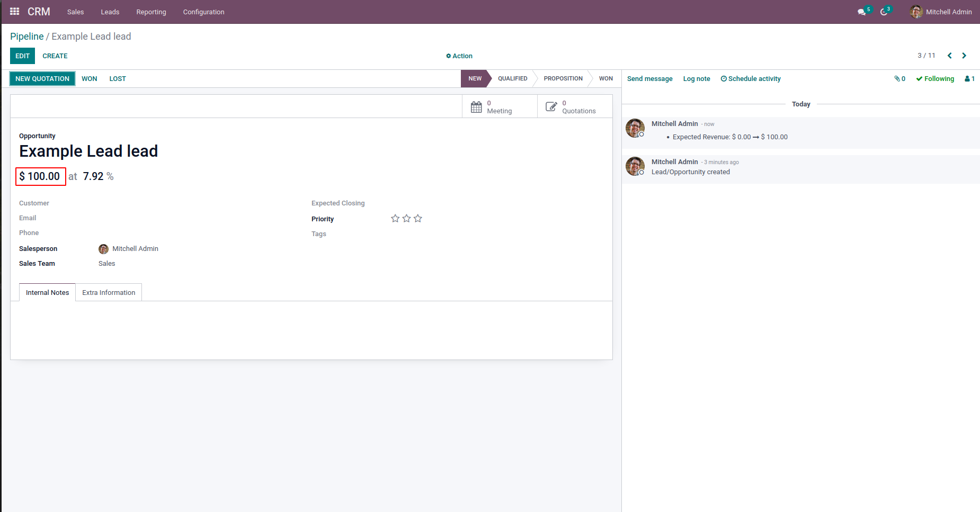
Task: Go to previous record arrow
Action: (949, 56)
